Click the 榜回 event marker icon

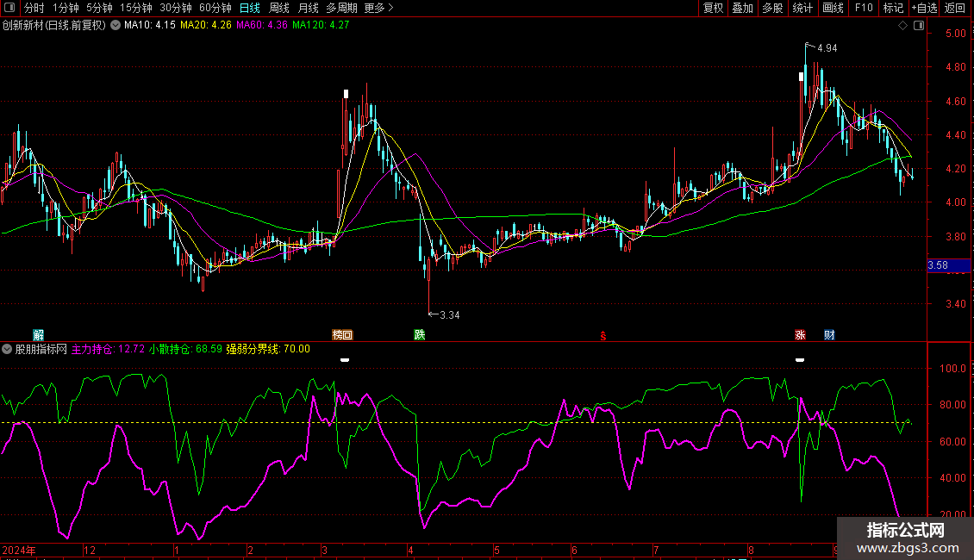(x=342, y=334)
